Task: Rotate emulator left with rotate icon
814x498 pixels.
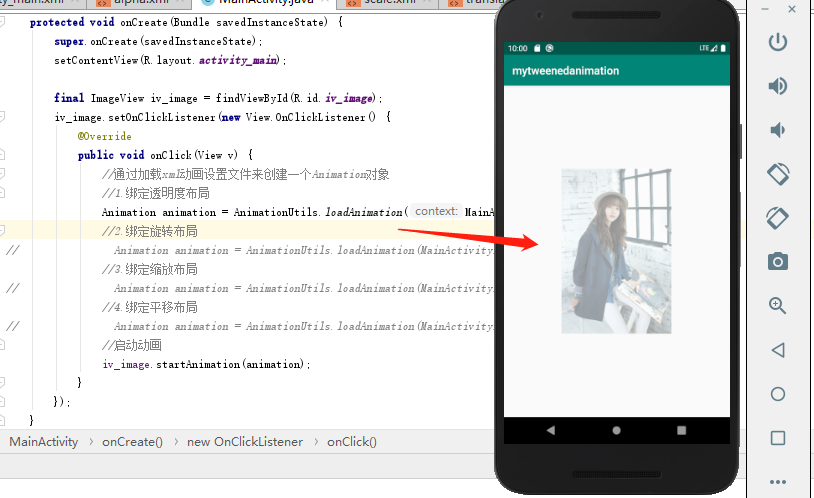Action: pyautogui.click(x=778, y=174)
